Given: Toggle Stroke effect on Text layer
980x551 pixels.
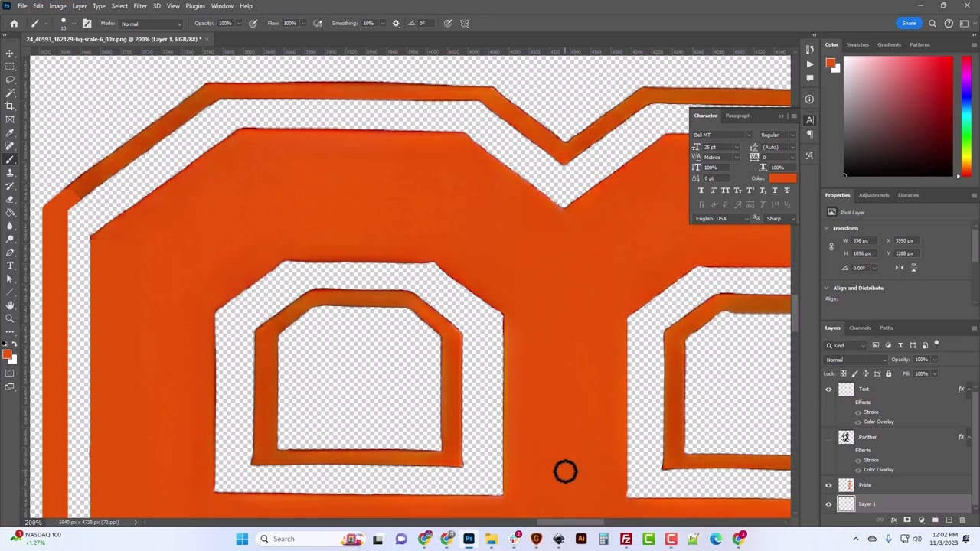Looking at the screenshot, I should 858,412.
